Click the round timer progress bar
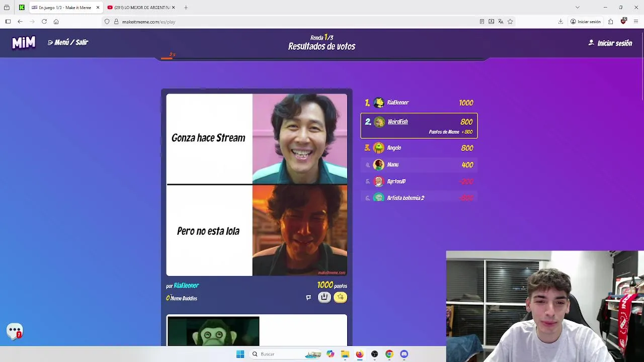The width and height of the screenshot is (644, 362). [x=322, y=59]
